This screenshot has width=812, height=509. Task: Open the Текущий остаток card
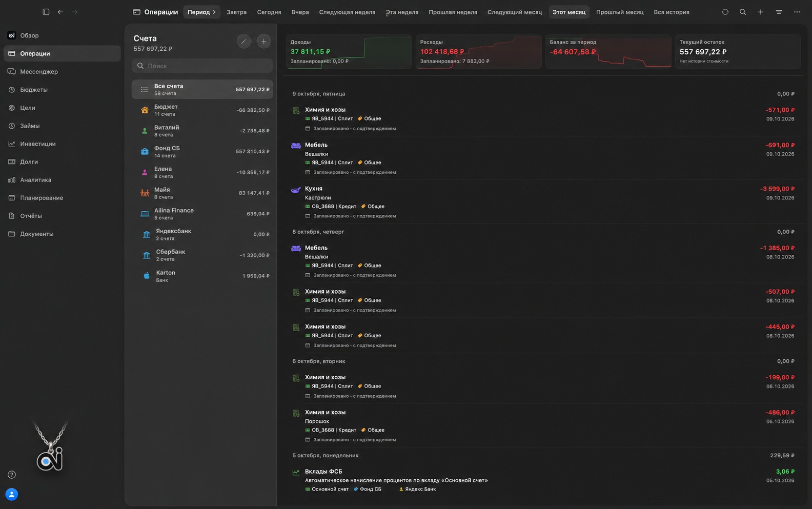(x=738, y=51)
